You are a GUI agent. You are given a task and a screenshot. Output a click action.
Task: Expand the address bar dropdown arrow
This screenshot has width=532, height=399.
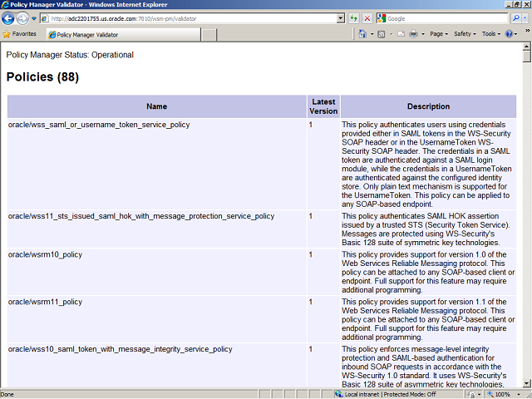click(x=341, y=18)
